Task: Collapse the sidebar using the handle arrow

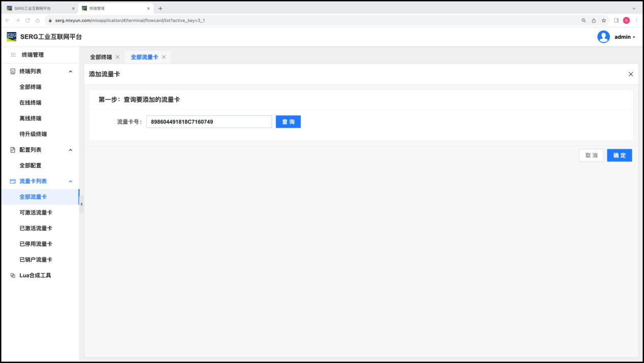Action: point(81,204)
